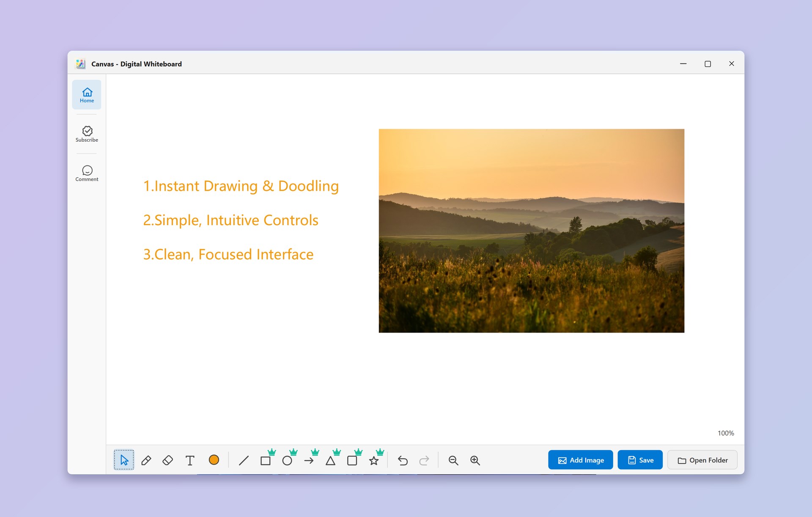Redo the last undone action

424,460
